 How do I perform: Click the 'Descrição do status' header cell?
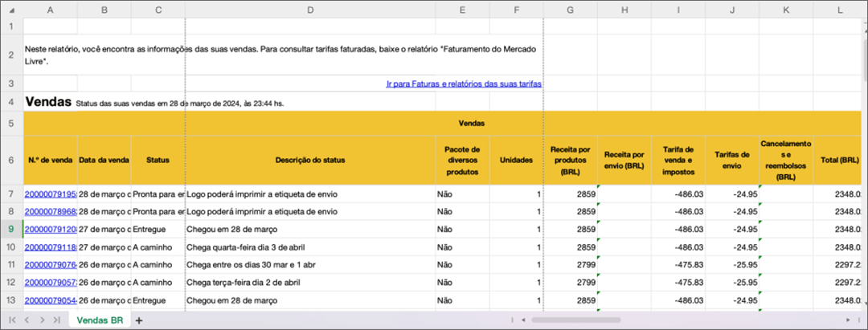click(310, 161)
